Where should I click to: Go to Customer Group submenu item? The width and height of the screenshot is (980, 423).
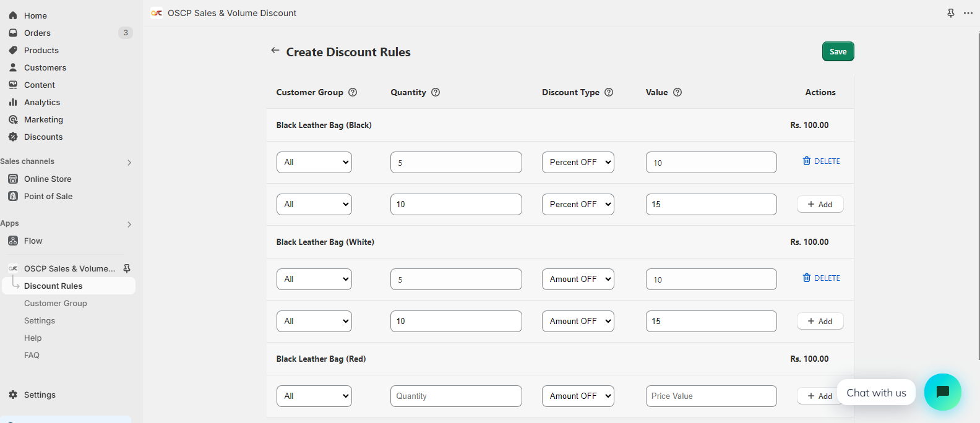point(56,303)
